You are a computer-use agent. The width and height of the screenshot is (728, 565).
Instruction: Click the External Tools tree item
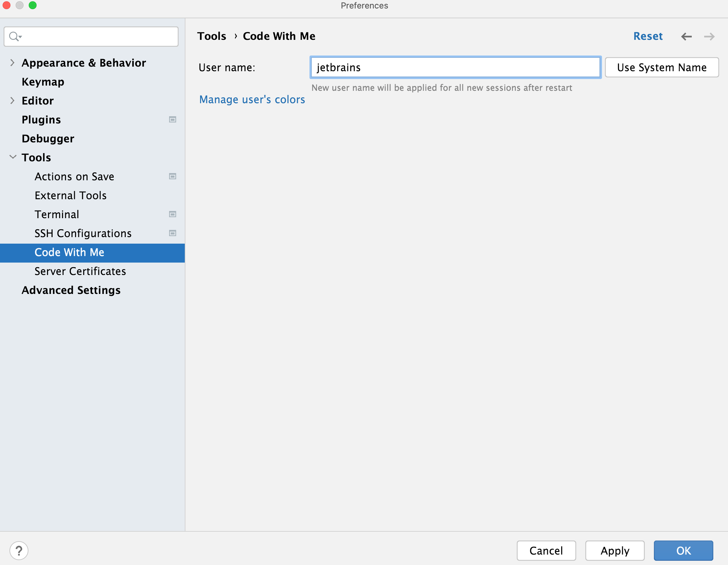(x=71, y=195)
